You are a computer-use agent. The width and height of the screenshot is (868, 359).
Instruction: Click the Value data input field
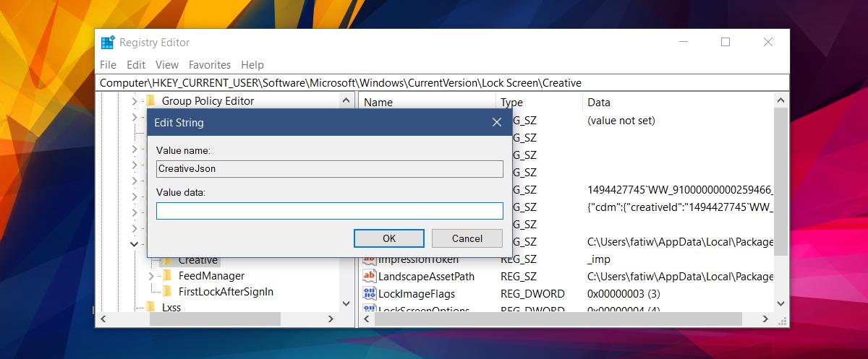[330, 211]
